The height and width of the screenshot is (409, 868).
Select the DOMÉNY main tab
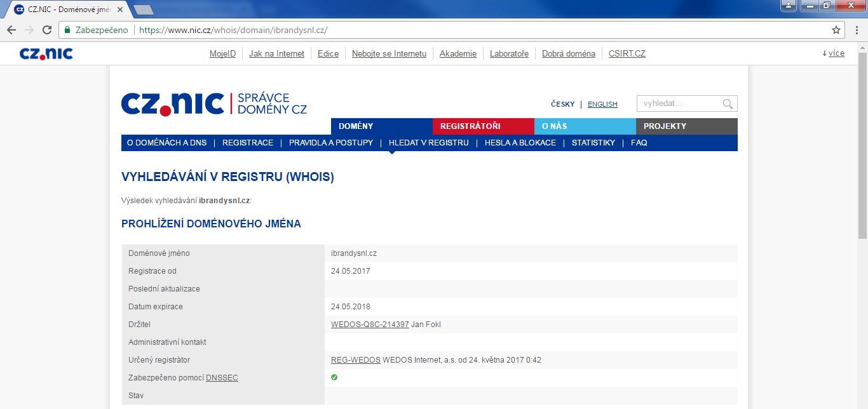(x=382, y=126)
